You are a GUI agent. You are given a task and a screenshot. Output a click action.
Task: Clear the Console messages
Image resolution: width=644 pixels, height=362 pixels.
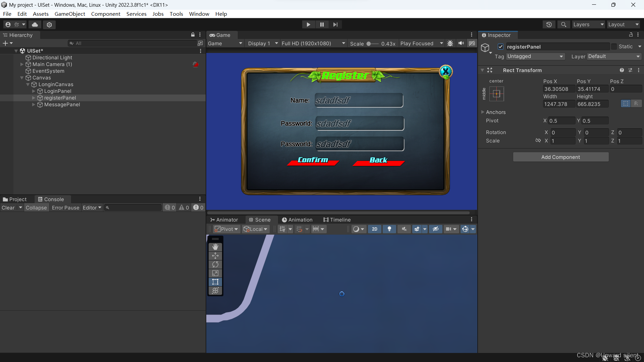click(x=7, y=207)
